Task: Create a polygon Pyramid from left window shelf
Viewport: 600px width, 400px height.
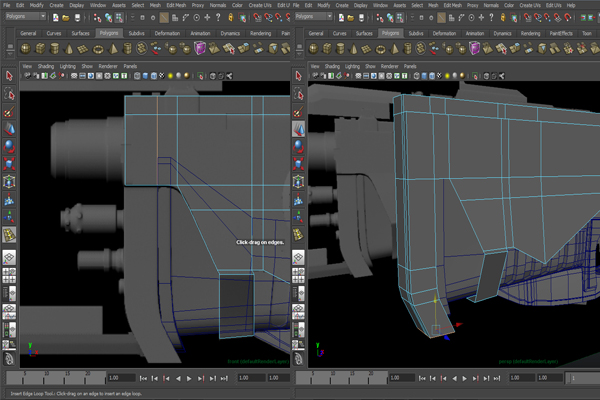Action: [x=113, y=49]
